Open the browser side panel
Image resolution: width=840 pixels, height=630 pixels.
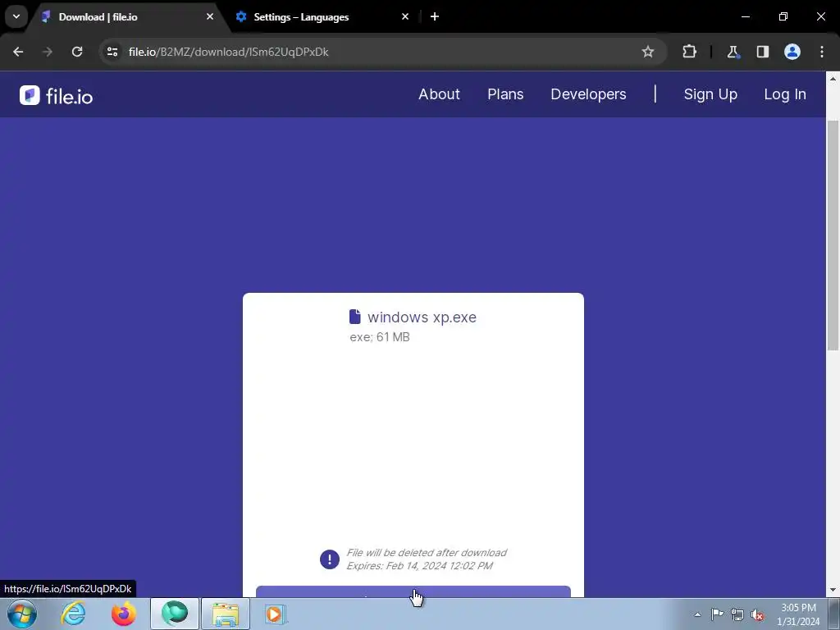[762, 52]
